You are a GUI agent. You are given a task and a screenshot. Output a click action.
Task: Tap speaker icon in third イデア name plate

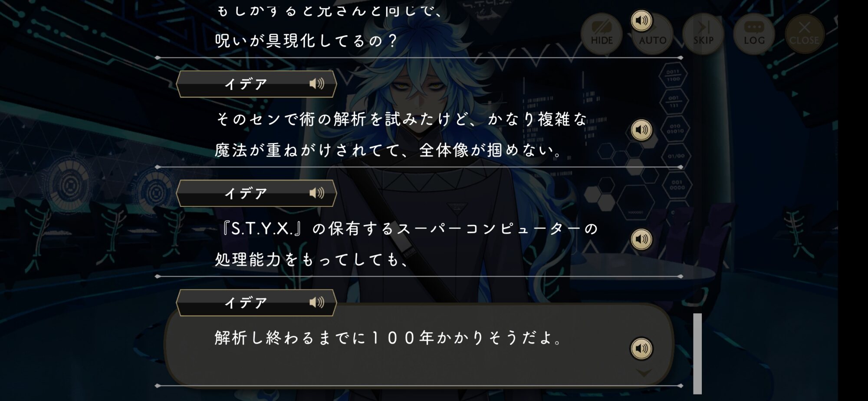coord(317,302)
